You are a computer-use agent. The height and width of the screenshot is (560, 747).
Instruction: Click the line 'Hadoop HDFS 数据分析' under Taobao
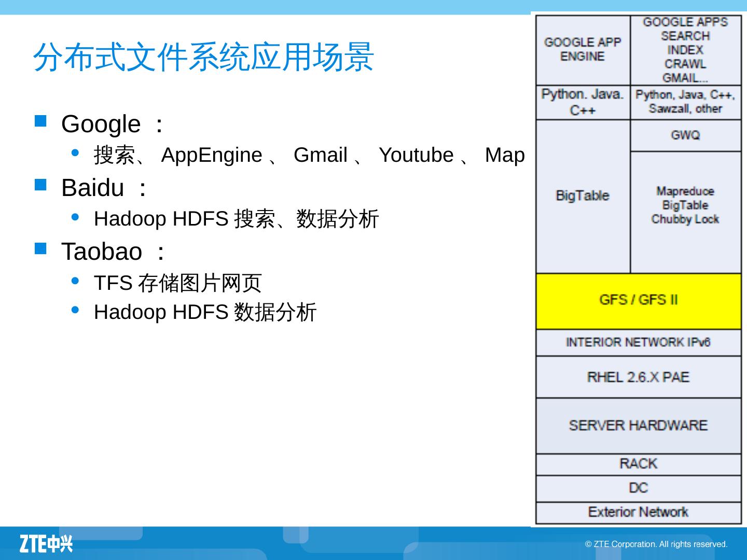[x=205, y=312]
